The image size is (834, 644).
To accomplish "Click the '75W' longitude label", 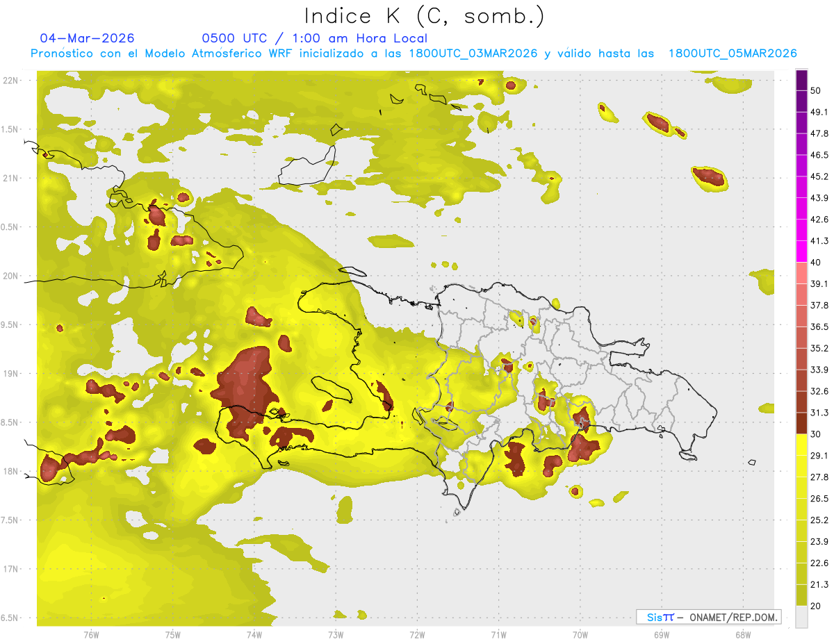I will [x=173, y=634].
